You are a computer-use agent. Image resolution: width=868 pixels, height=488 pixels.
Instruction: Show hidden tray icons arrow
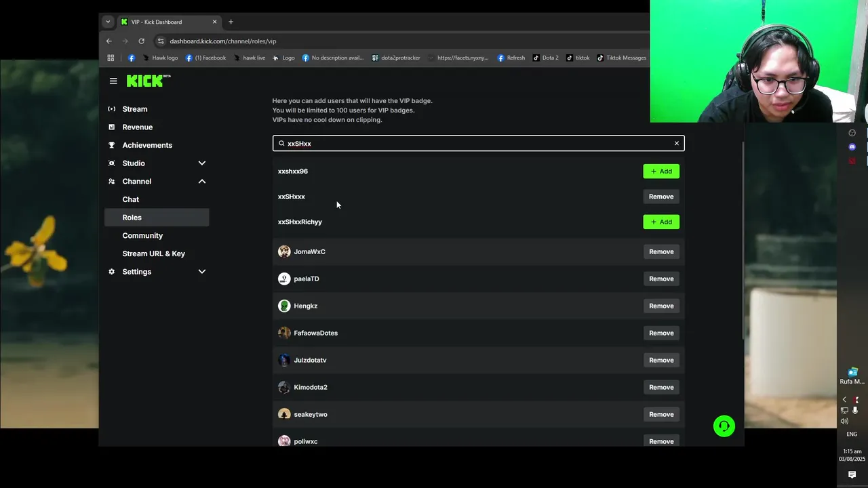click(844, 400)
